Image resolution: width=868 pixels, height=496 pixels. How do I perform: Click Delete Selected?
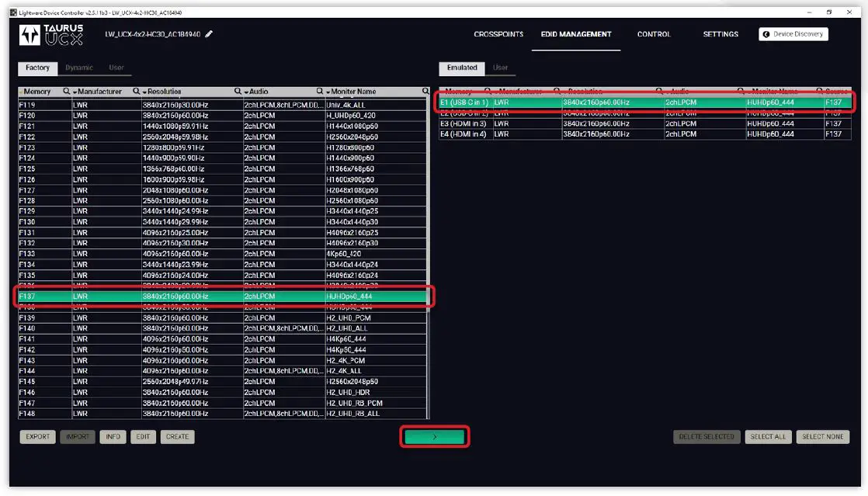tap(707, 437)
